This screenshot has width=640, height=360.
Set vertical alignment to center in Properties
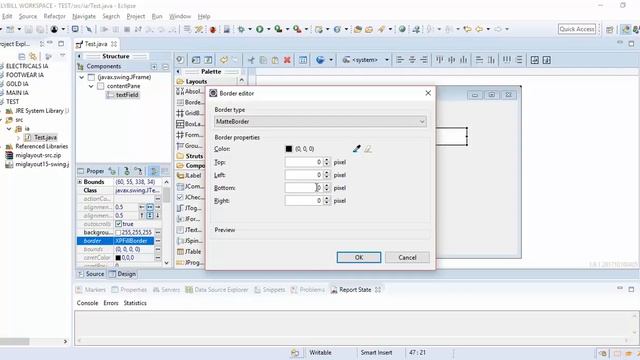tap(150, 216)
